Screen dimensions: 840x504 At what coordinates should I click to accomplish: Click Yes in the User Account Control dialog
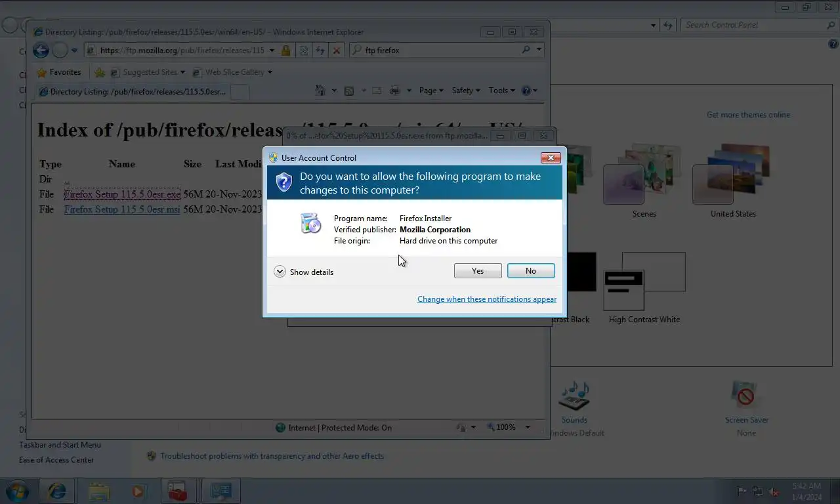(x=478, y=271)
